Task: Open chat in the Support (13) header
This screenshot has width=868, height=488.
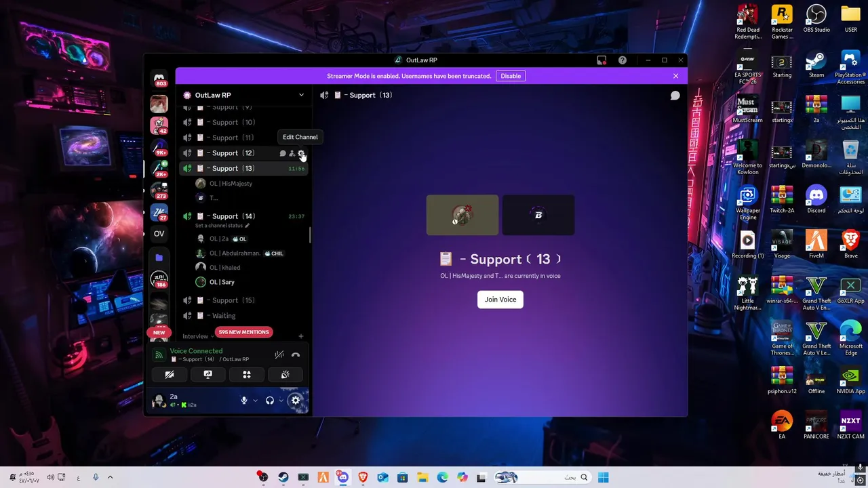Action: pyautogui.click(x=675, y=96)
